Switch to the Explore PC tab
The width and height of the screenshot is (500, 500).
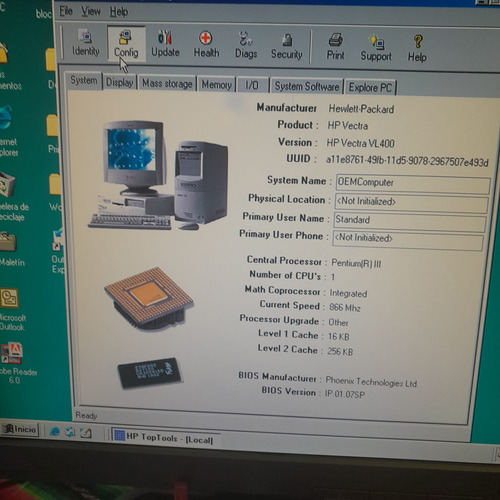click(x=370, y=88)
